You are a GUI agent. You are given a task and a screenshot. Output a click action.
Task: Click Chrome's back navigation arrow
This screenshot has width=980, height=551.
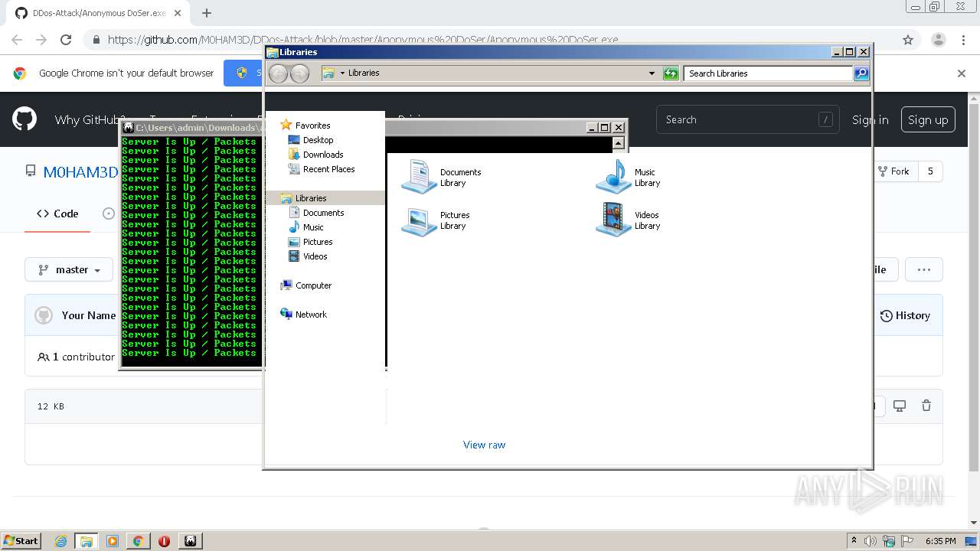[x=17, y=40]
